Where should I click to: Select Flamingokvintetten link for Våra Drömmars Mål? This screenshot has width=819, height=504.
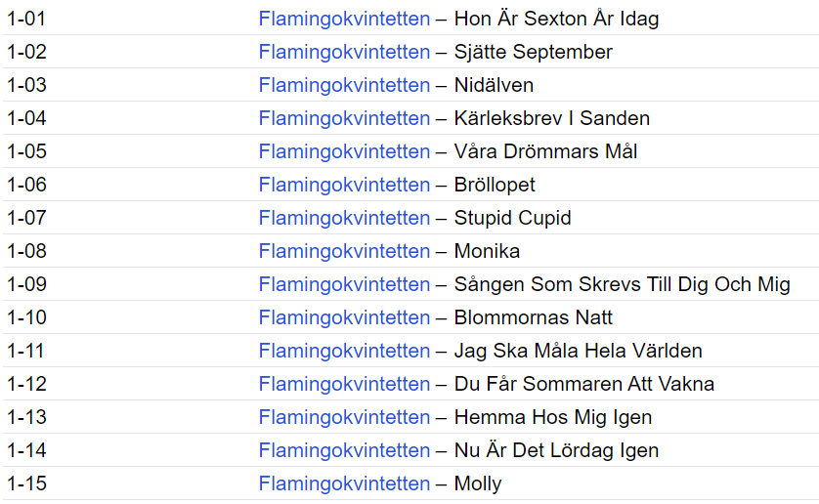pyautogui.click(x=344, y=151)
